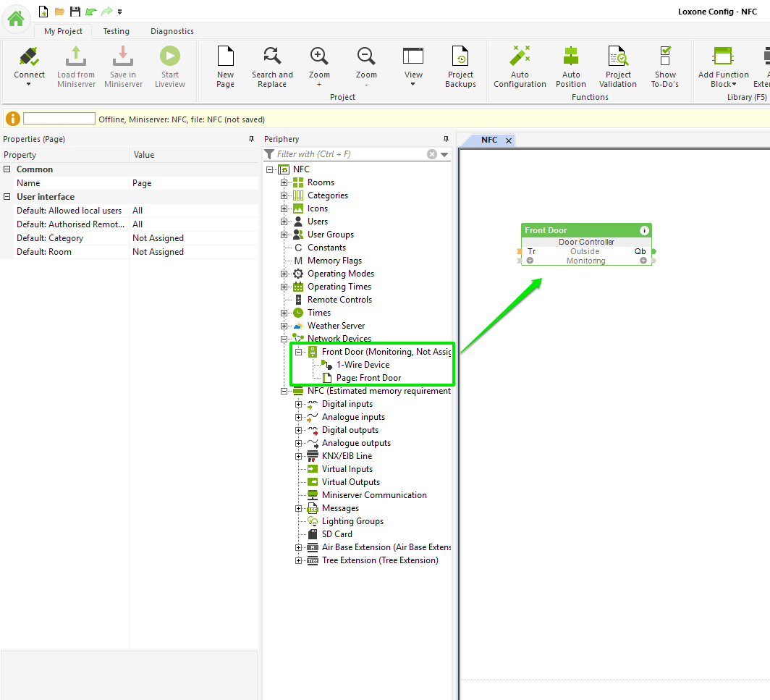This screenshot has height=700, width=770.
Task: Click Auto Position
Action: (570, 67)
